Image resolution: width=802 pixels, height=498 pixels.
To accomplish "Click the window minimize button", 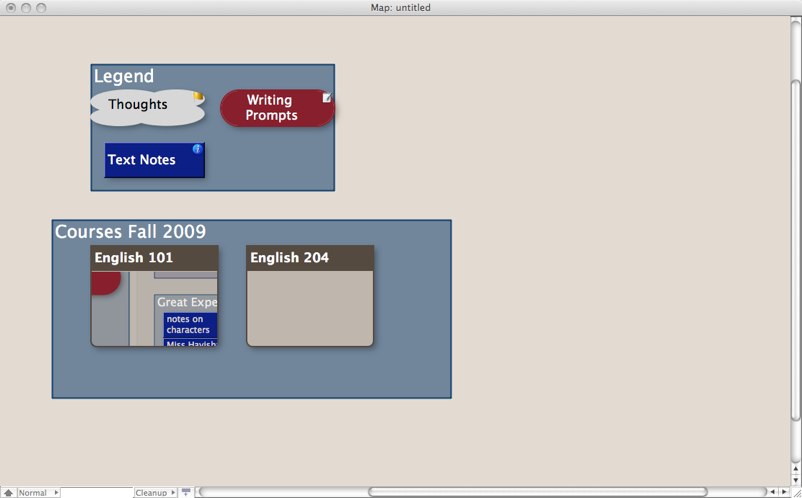I will (x=26, y=8).
